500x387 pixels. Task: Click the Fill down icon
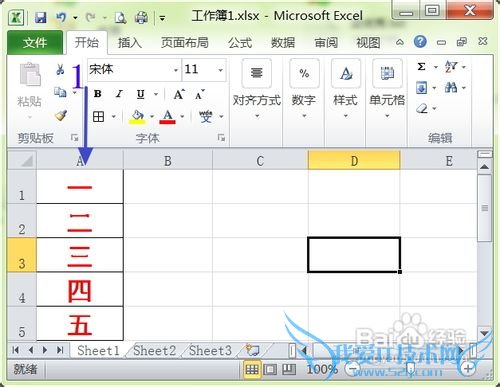[422, 88]
